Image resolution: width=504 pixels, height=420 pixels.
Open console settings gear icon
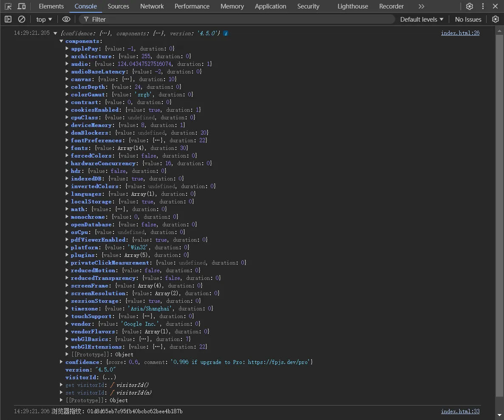coord(496,19)
